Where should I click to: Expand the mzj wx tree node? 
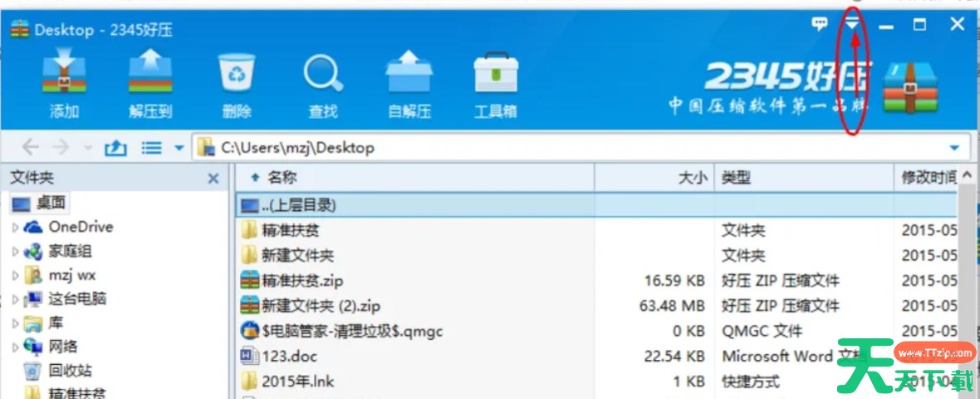16,275
